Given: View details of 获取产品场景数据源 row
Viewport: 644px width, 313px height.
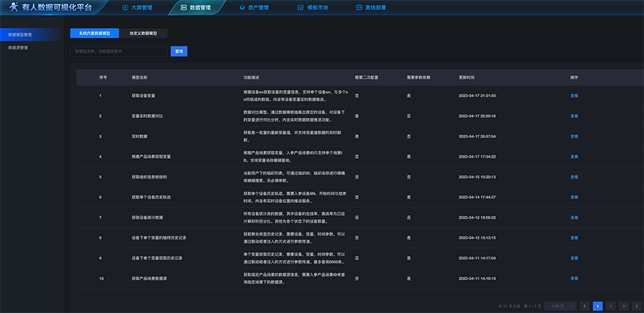Looking at the screenshot, I should point(574,278).
